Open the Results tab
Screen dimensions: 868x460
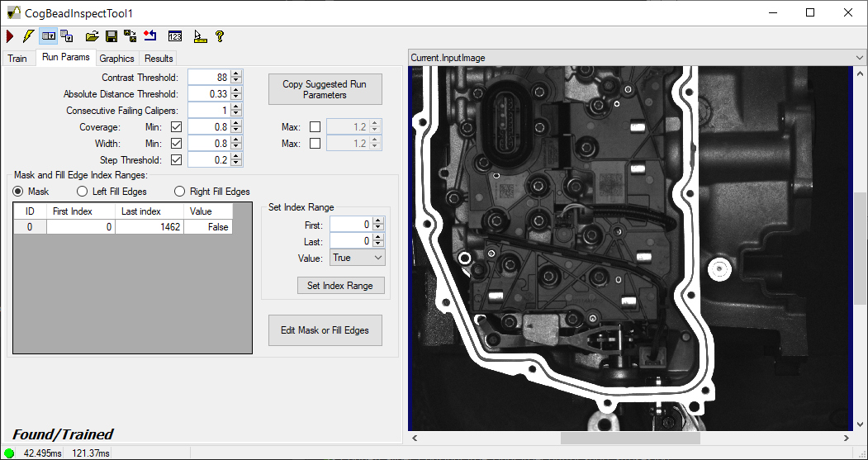(x=159, y=58)
